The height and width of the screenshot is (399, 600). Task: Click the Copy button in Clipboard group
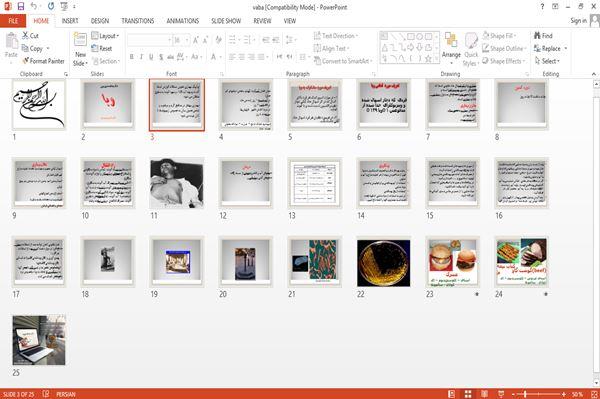32,48
